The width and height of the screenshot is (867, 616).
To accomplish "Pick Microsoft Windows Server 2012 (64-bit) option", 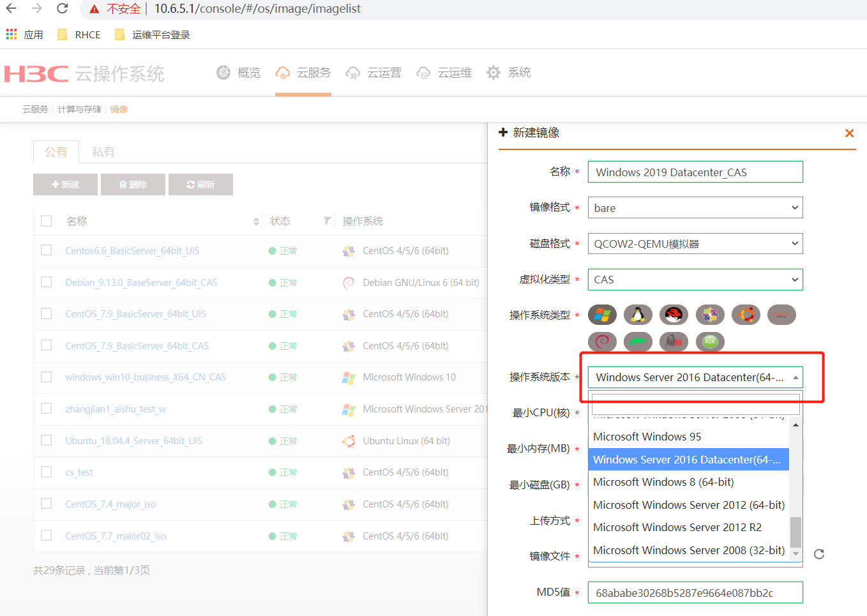I will (x=689, y=505).
